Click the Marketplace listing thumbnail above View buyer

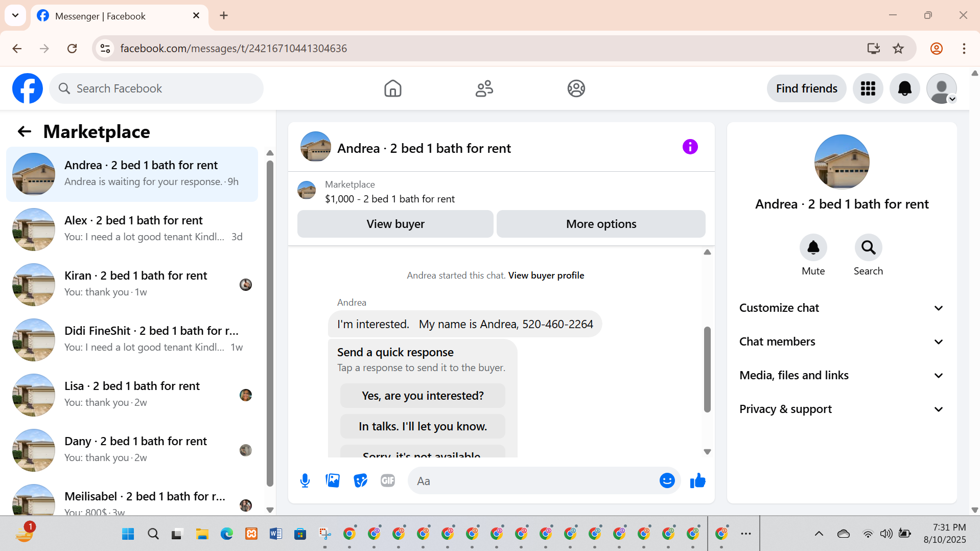[307, 190]
